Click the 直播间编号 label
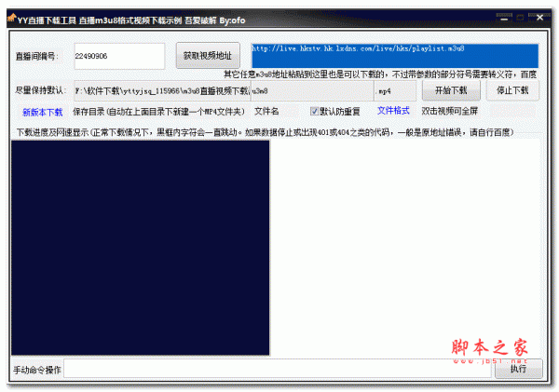 pos(36,56)
